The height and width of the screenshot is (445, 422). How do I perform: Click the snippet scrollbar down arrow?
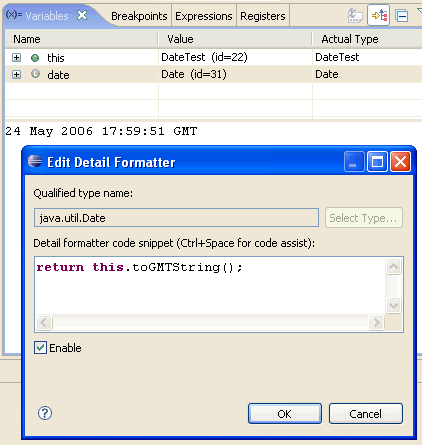[x=393, y=305]
